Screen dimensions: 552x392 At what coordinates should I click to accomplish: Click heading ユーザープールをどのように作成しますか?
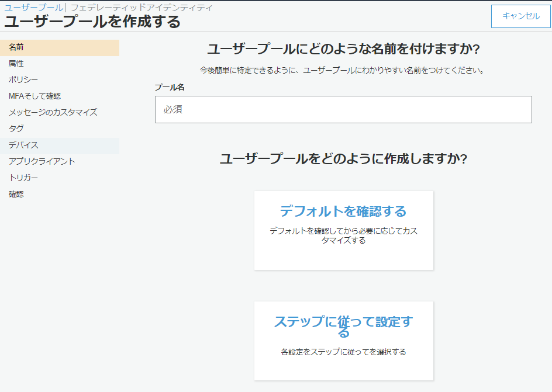343,159
